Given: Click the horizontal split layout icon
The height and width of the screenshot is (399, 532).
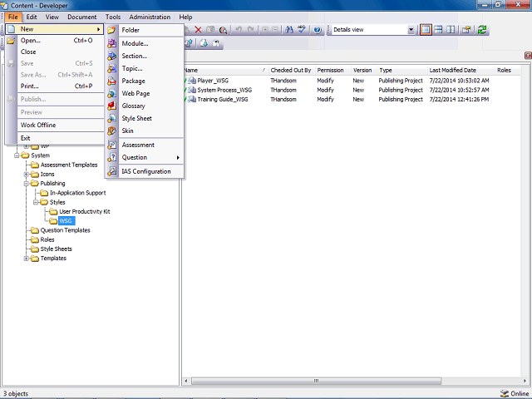Looking at the screenshot, I should 438,30.
